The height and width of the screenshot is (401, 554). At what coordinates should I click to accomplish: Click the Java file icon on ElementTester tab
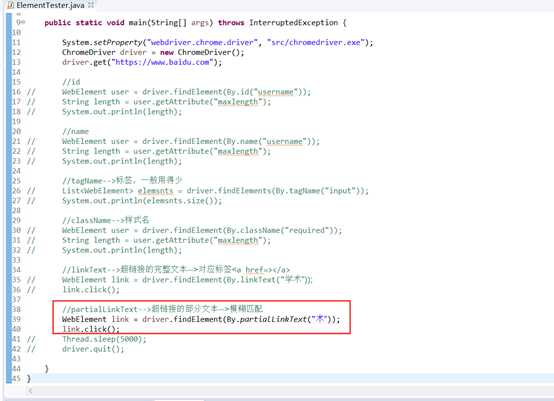click(x=11, y=5)
